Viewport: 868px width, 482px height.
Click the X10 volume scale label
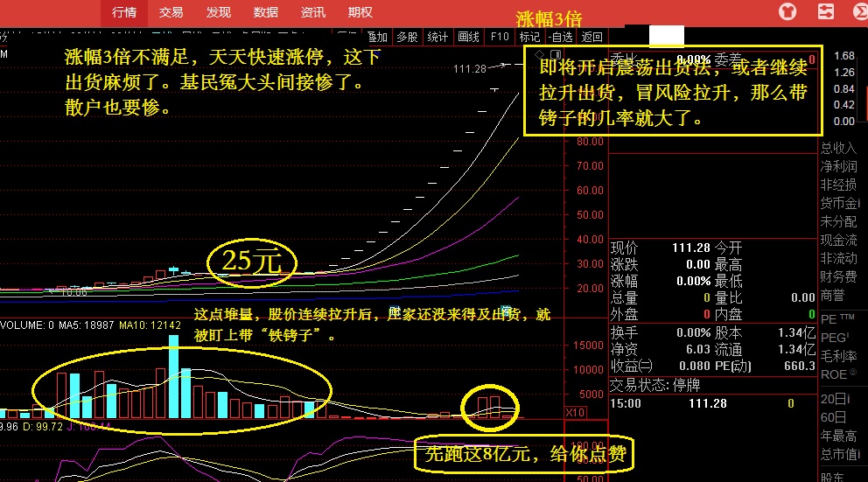click(575, 412)
